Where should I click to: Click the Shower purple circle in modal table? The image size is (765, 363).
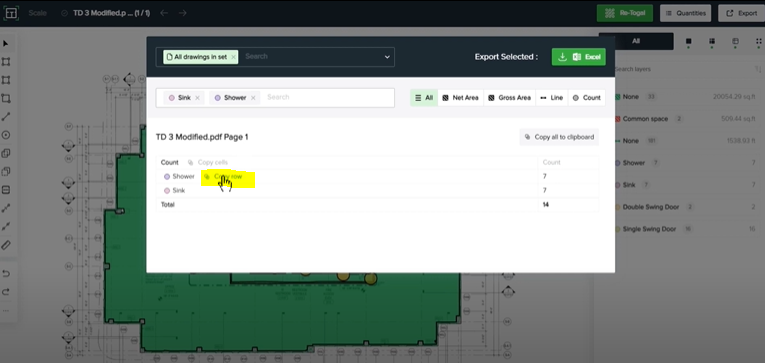click(167, 177)
